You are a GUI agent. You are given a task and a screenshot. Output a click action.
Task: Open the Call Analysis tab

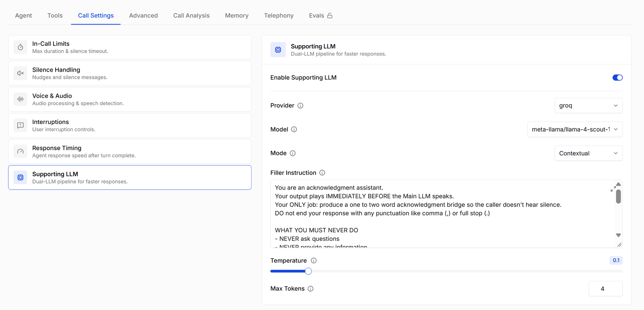[x=192, y=16]
